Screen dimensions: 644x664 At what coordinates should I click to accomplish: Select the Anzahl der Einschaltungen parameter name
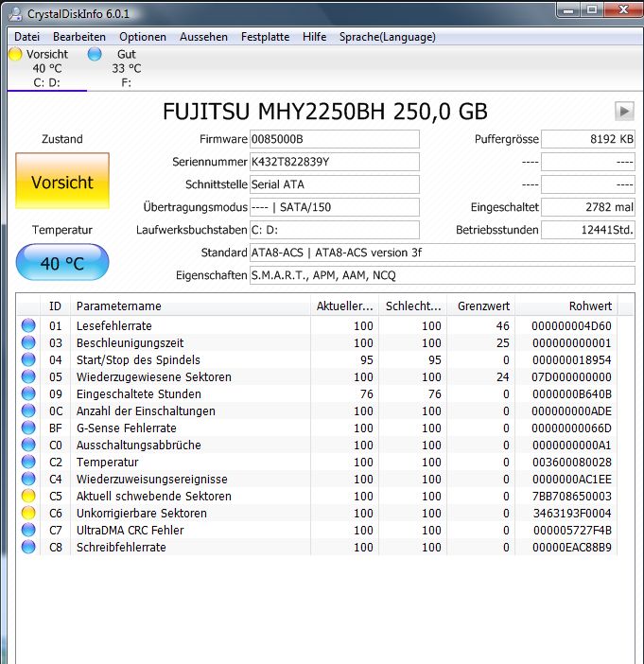pyautogui.click(x=146, y=411)
